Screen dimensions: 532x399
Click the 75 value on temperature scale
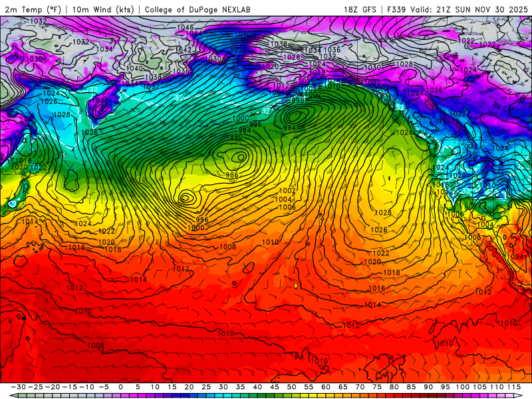pyautogui.click(x=377, y=387)
